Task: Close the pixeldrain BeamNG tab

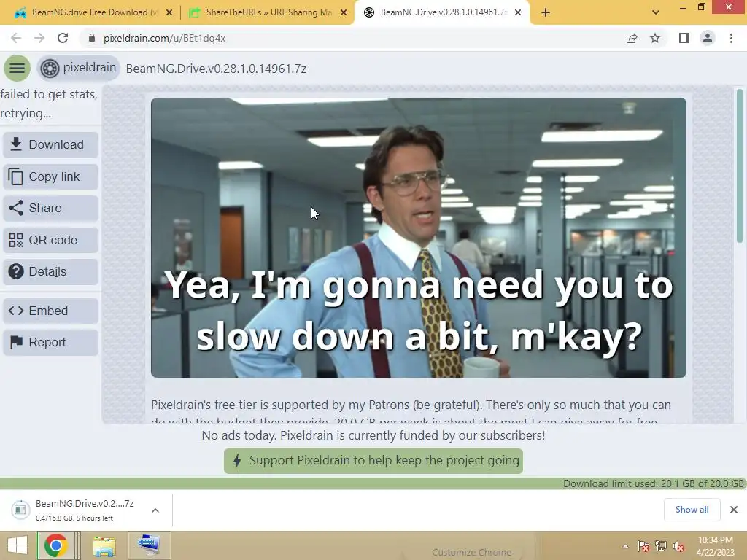Action: point(519,12)
